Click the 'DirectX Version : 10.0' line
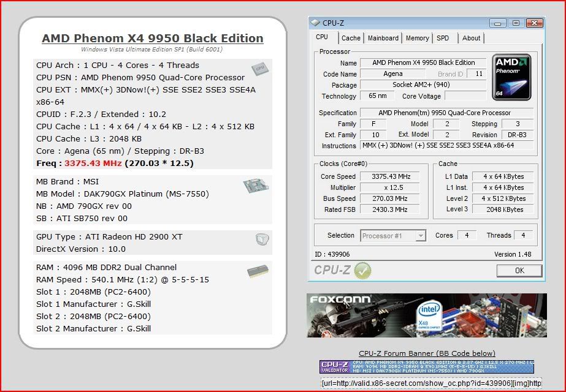The height and width of the screenshot is (392, 566). [81, 249]
